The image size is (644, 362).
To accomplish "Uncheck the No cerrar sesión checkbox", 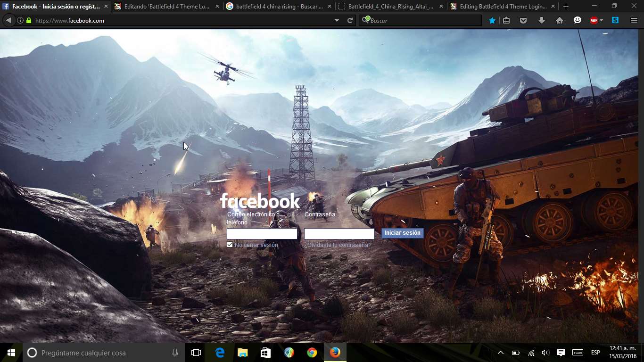I will click(230, 245).
